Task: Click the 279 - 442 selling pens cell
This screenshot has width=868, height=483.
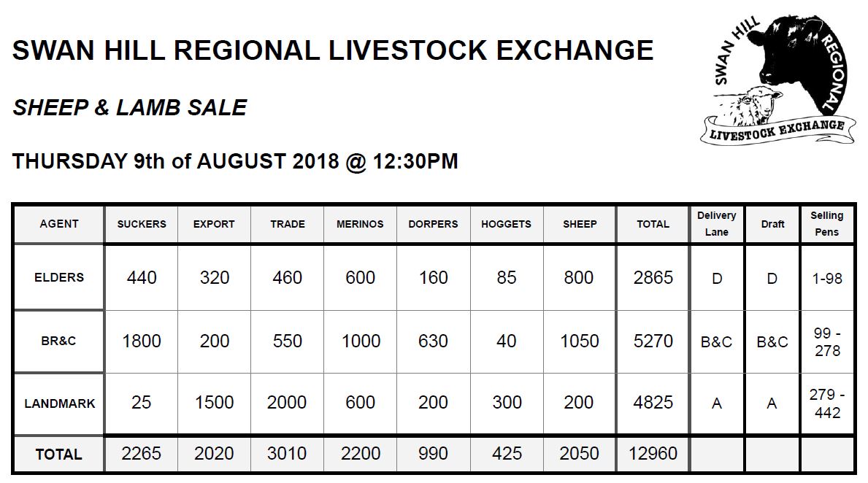Action: click(x=827, y=403)
